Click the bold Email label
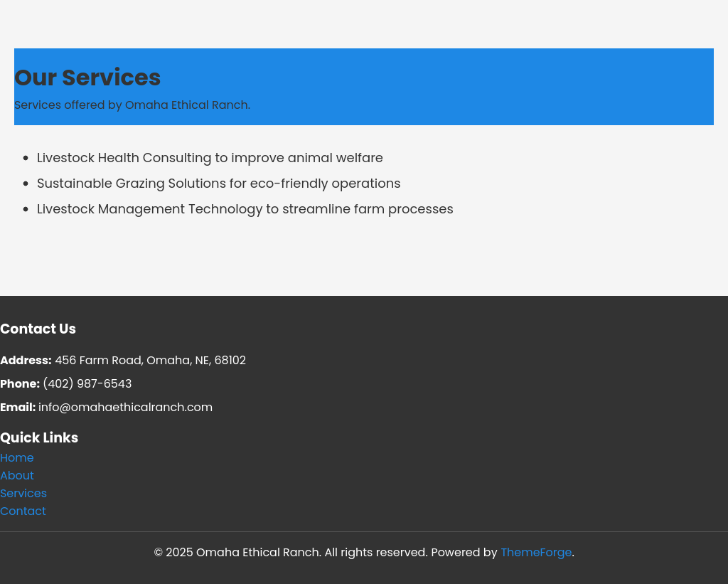The height and width of the screenshot is (584, 728). coord(18,408)
